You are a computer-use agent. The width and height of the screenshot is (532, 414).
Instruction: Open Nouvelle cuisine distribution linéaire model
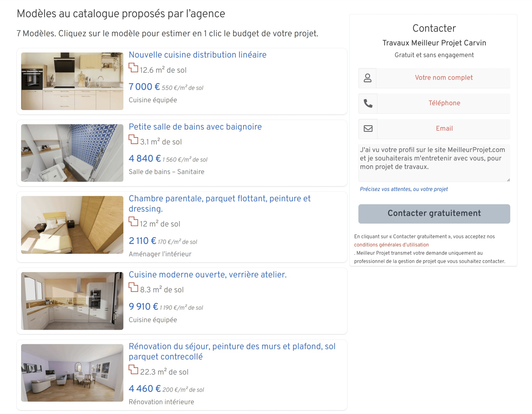pyautogui.click(x=197, y=55)
